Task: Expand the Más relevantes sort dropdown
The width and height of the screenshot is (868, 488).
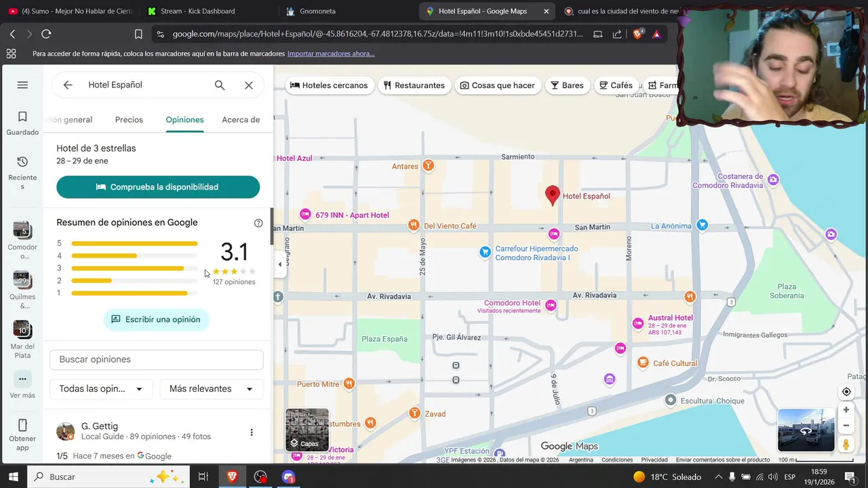Action: [211, 388]
